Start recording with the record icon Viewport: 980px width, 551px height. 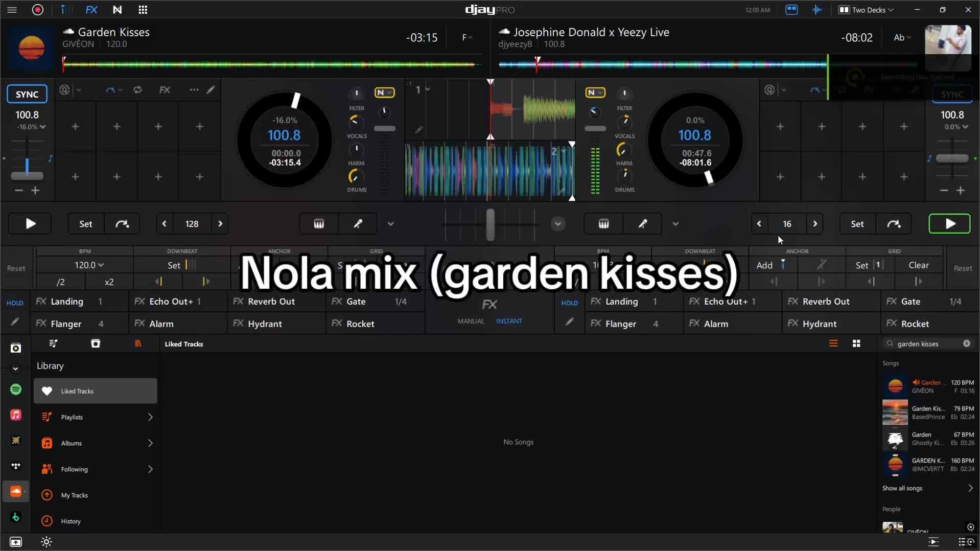(38, 10)
